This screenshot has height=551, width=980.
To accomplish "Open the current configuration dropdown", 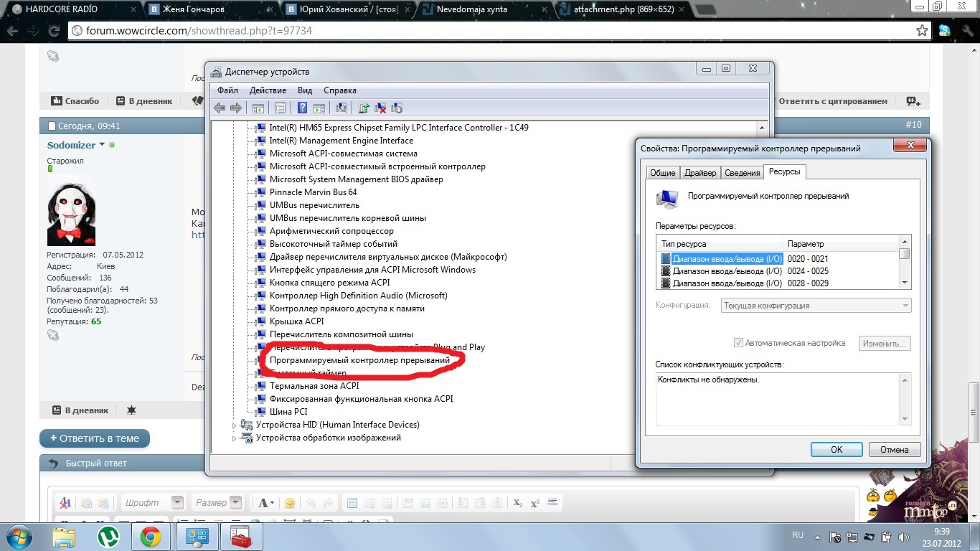I will pyautogui.click(x=816, y=306).
